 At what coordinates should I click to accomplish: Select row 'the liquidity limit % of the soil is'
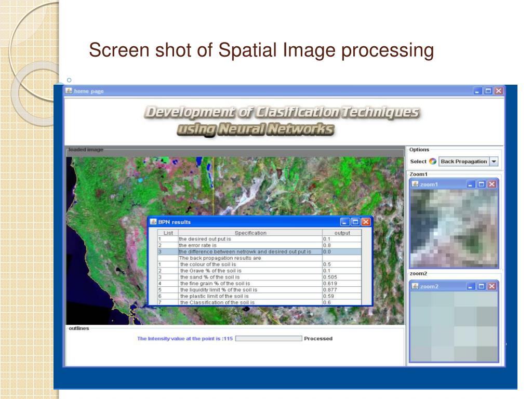click(260, 290)
